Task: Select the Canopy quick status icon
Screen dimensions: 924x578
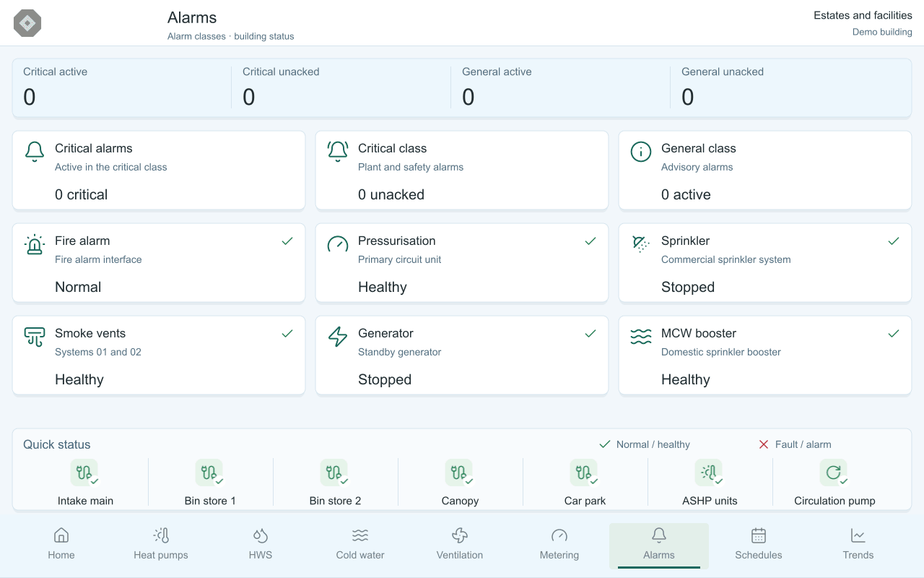Action: (459, 473)
